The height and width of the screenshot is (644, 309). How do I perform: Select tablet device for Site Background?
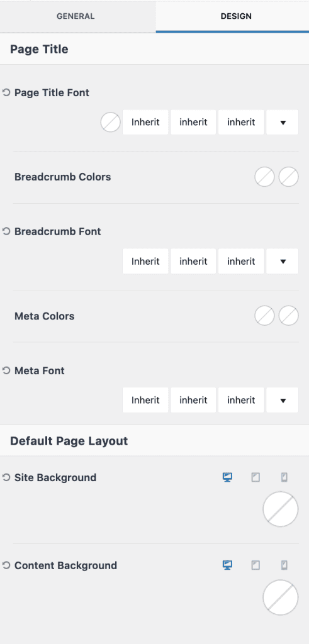(x=256, y=477)
